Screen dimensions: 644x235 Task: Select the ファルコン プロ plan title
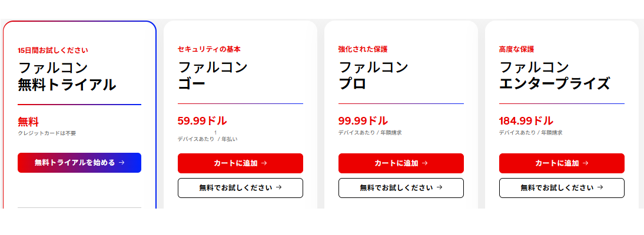pos(373,75)
